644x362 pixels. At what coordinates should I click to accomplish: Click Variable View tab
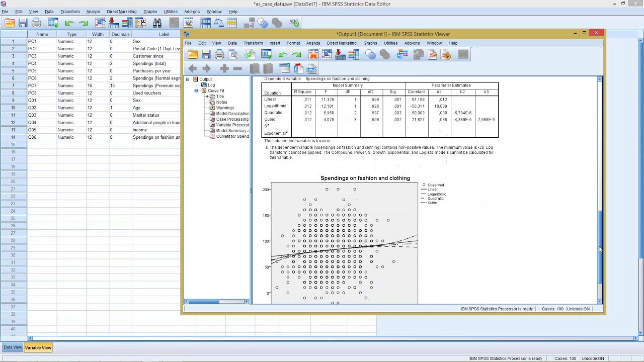(38, 347)
